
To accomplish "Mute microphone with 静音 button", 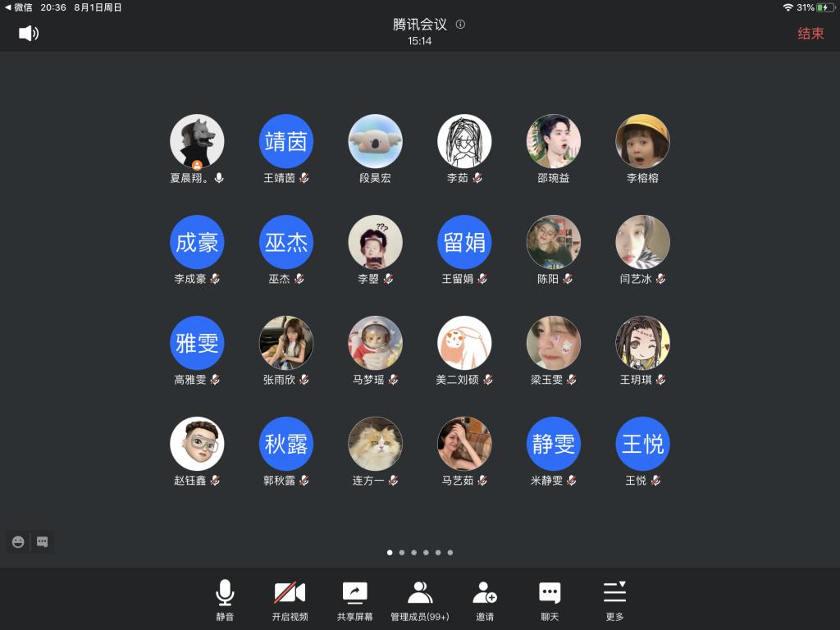I will click(x=225, y=600).
